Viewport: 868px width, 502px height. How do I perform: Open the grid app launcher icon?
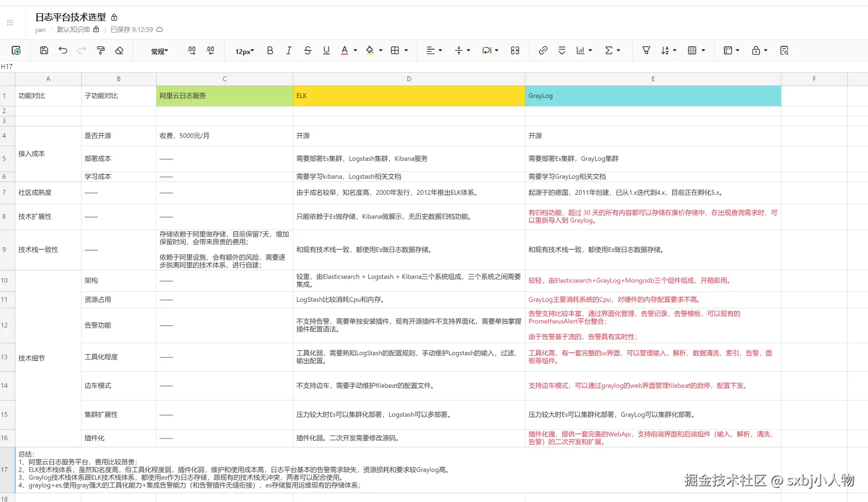10,23
